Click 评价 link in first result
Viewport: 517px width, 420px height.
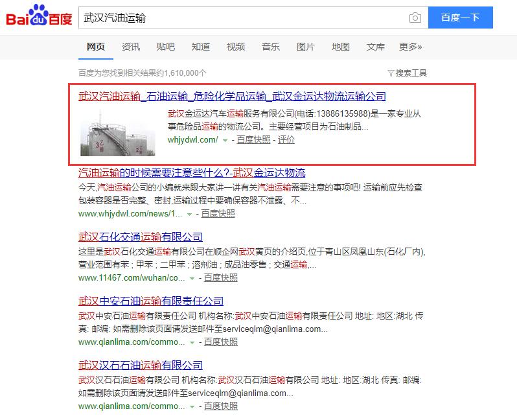(286, 139)
